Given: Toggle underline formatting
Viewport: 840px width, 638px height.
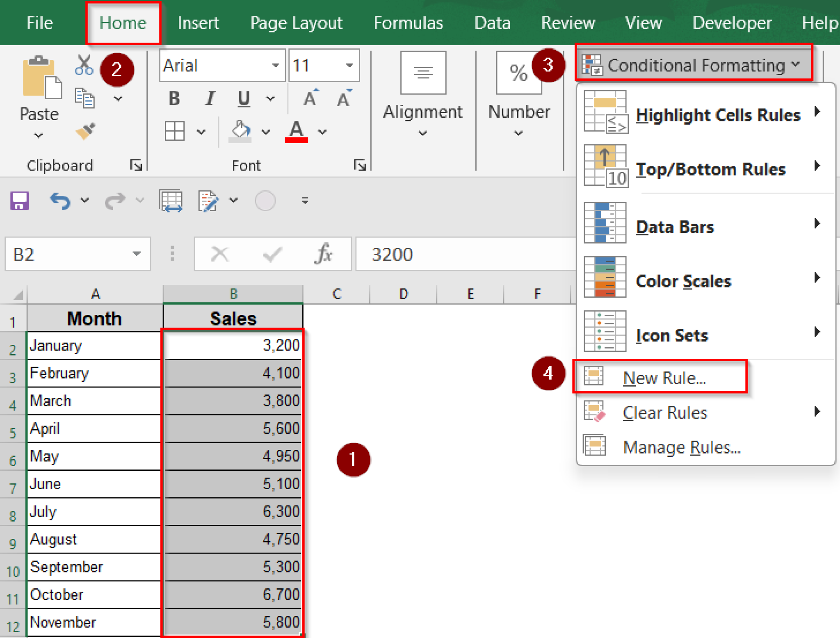Looking at the screenshot, I should click(x=244, y=98).
